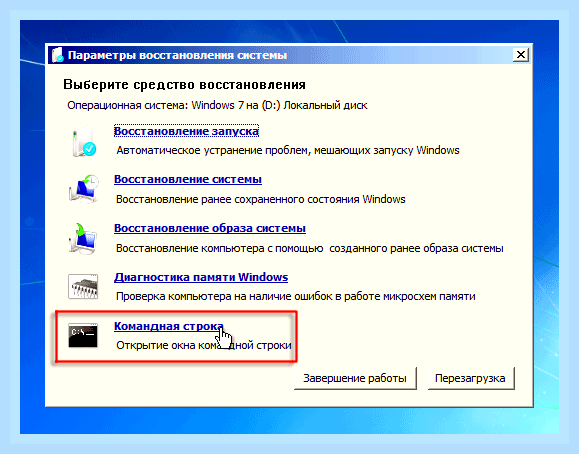Click the dialog title Параметры восстановления системы
Viewport: 579px width, 454px height.
177,55
